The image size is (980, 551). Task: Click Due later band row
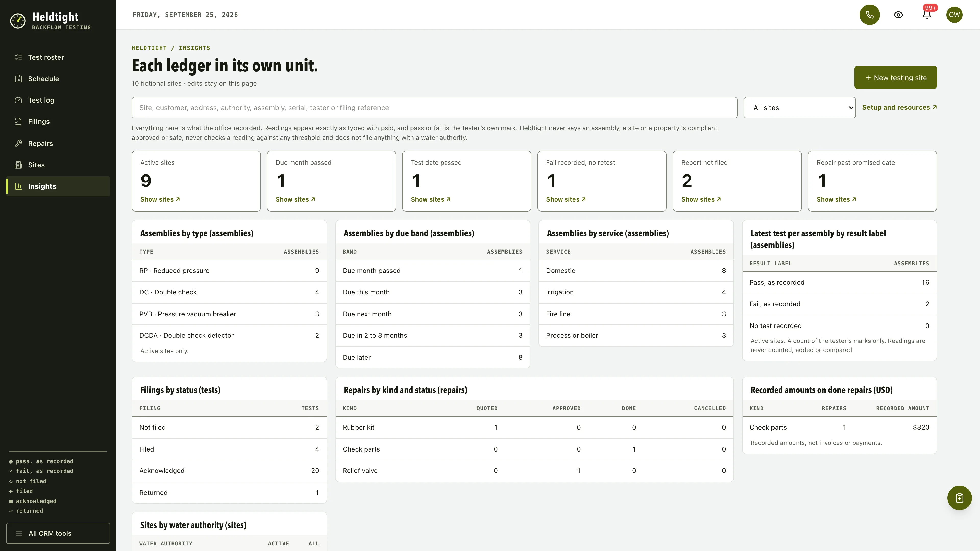[433, 357]
